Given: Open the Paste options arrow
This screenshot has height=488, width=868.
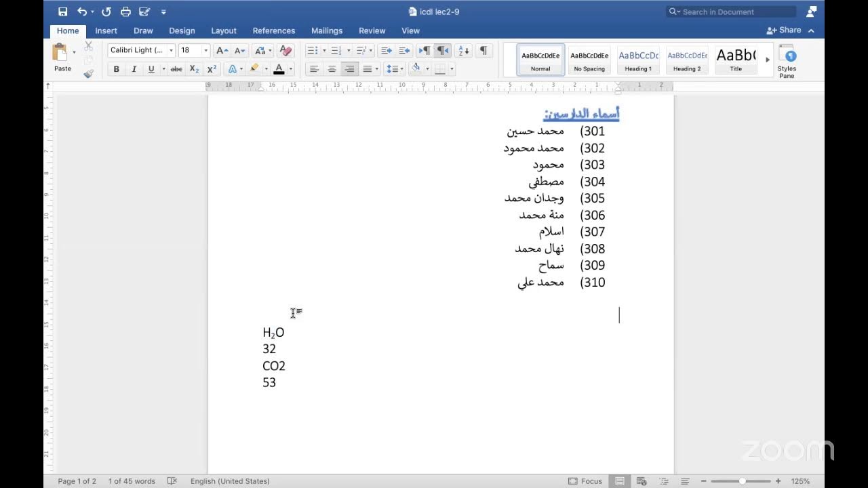Looking at the screenshot, I should 74,52.
